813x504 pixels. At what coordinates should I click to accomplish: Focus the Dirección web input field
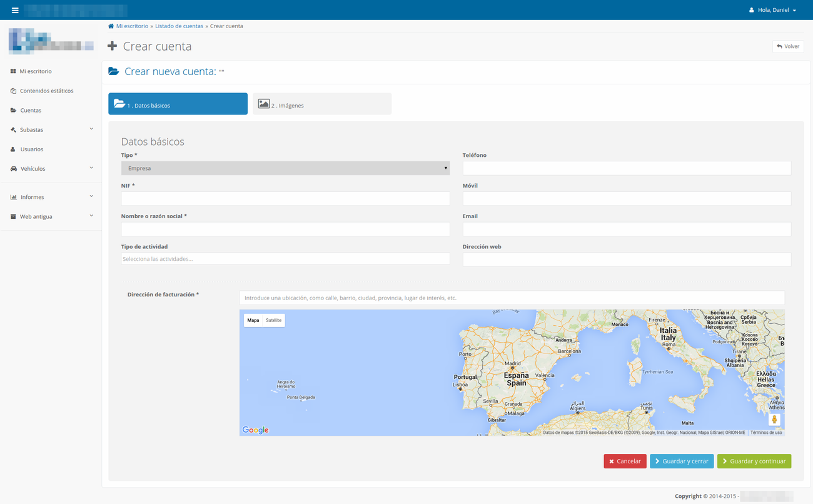click(627, 260)
